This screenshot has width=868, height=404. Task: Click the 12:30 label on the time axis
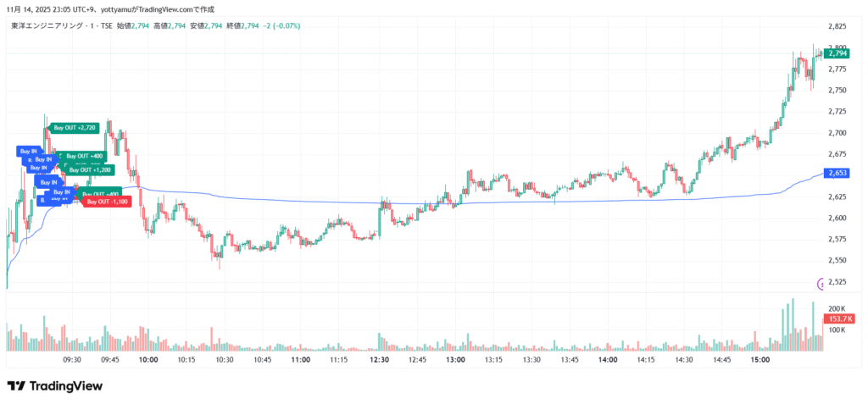[379, 359]
